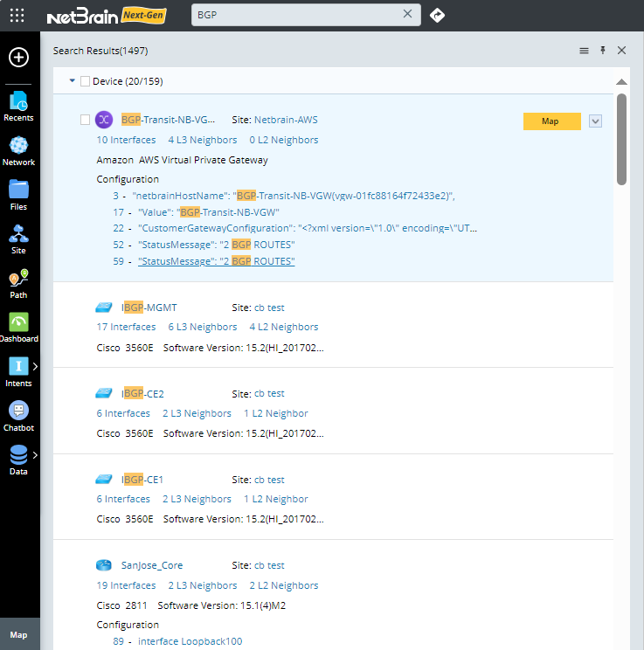The image size is (644, 650).
Task: Collapse the Device results group
Action: point(72,81)
